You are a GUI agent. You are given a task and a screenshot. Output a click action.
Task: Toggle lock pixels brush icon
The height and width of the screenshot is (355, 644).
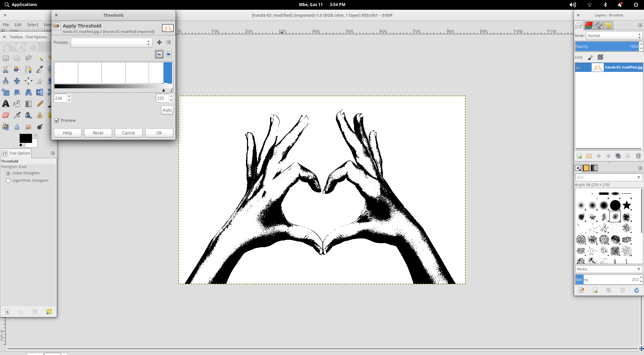point(590,57)
